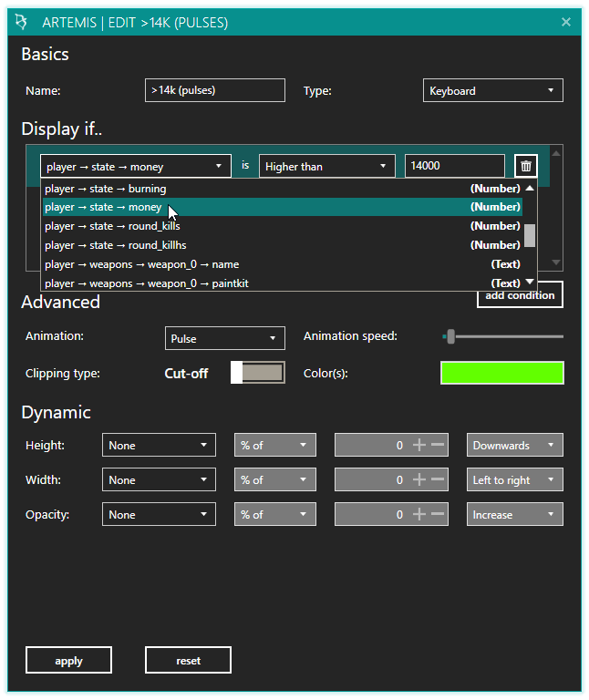The width and height of the screenshot is (589, 700).
Task: Decrement the Width value with minus icon
Action: (438, 479)
